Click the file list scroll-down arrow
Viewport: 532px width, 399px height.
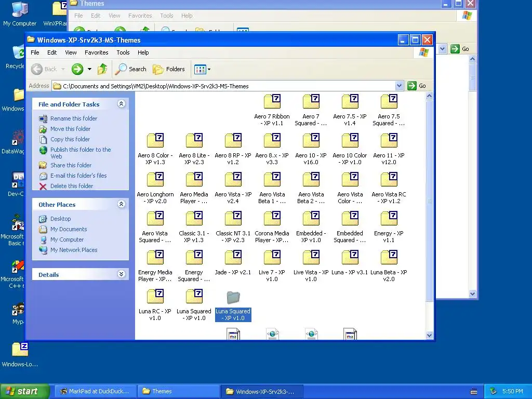pos(429,336)
